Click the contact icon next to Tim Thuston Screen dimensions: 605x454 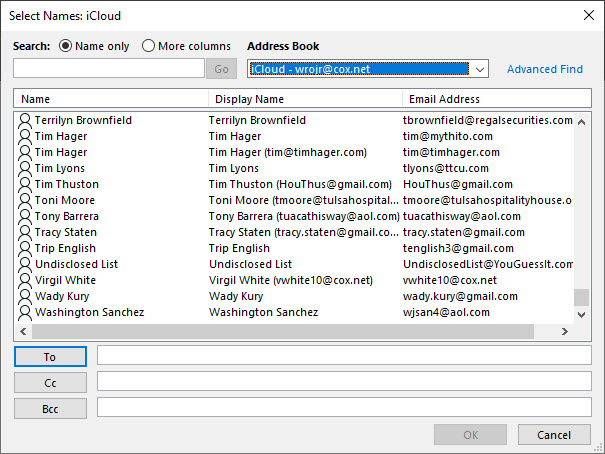coord(25,184)
